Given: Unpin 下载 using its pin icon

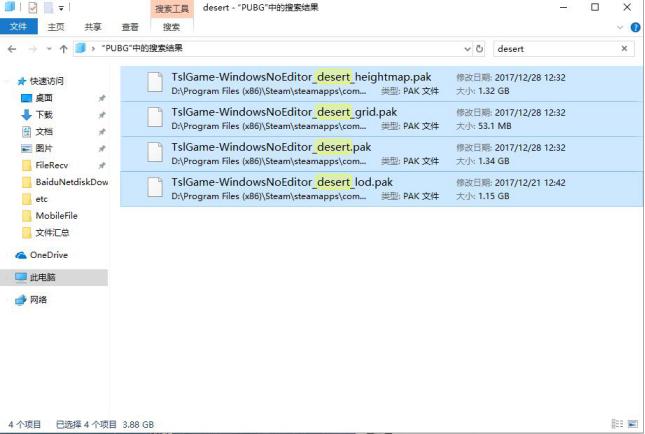Looking at the screenshot, I should 102,115.
